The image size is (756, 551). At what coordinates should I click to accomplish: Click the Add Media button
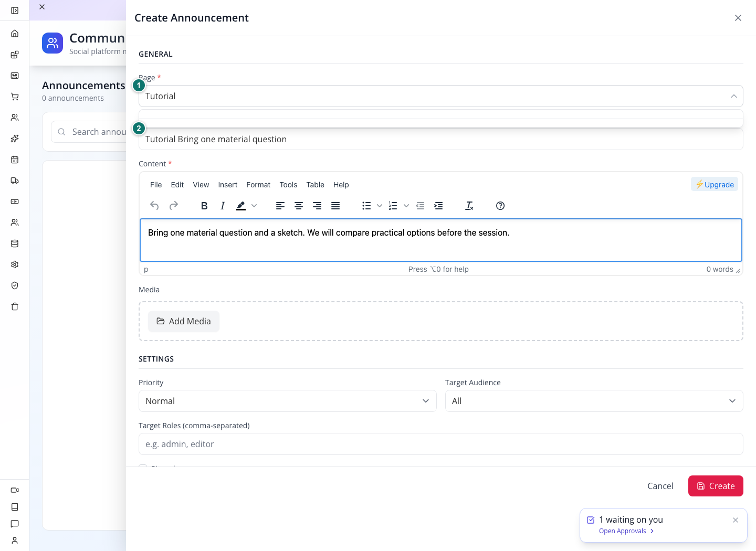(x=184, y=321)
